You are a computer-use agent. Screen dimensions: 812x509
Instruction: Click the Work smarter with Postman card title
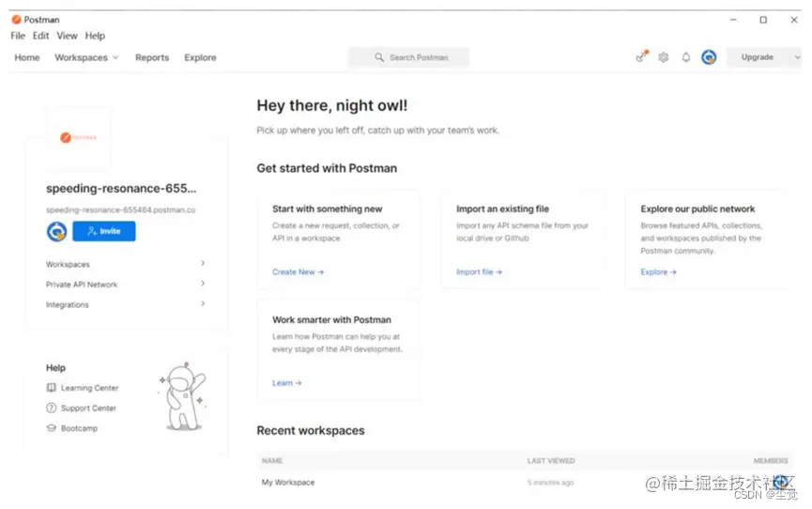coord(331,320)
